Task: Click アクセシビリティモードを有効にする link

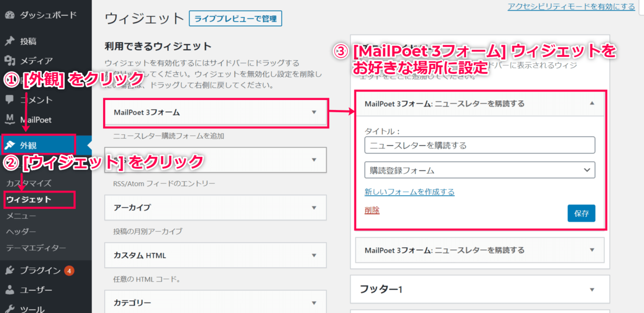Action: (x=572, y=7)
